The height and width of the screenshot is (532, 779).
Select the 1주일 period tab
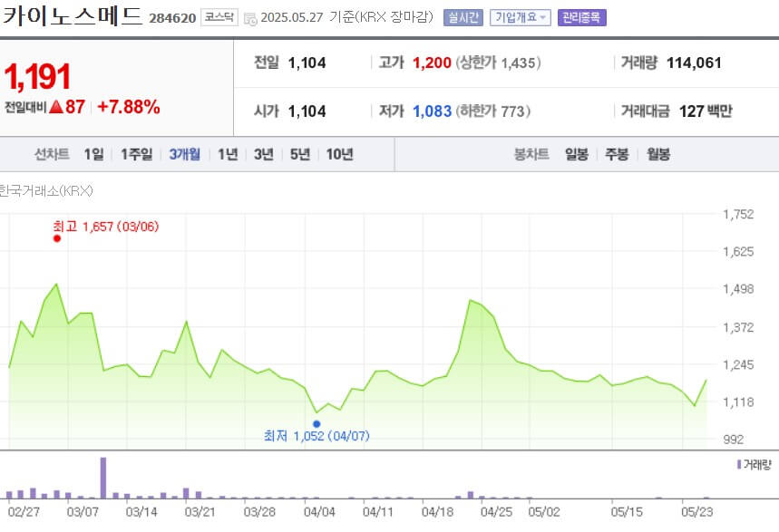134,154
